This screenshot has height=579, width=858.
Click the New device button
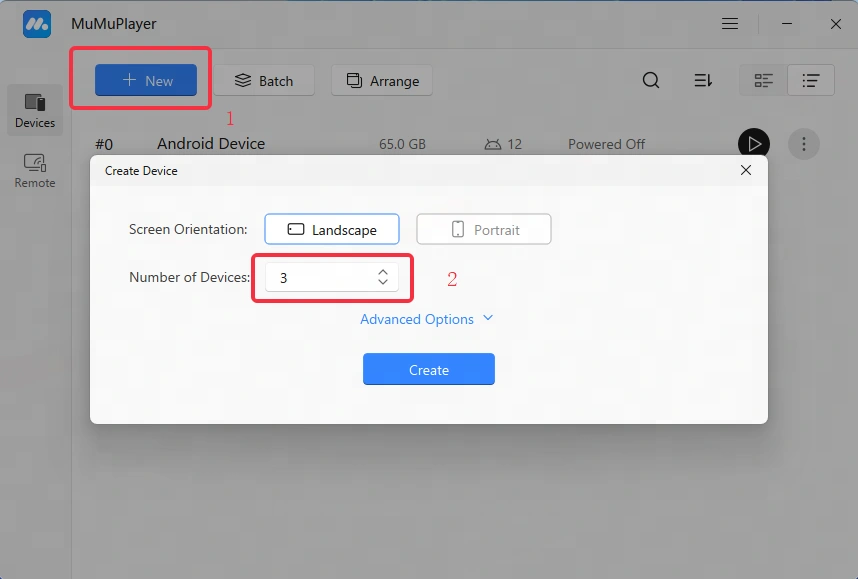click(x=146, y=81)
